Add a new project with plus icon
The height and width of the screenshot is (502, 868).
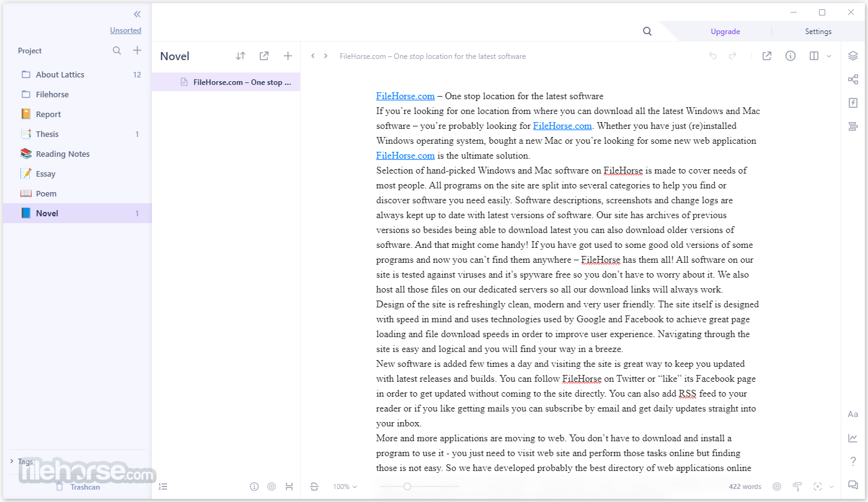[x=138, y=51]
